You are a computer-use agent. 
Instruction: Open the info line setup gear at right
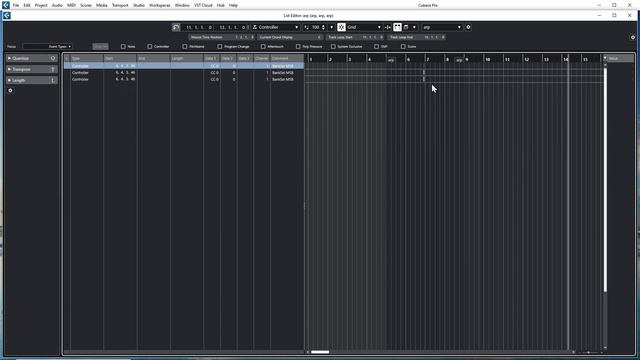[x=633, y=37]
